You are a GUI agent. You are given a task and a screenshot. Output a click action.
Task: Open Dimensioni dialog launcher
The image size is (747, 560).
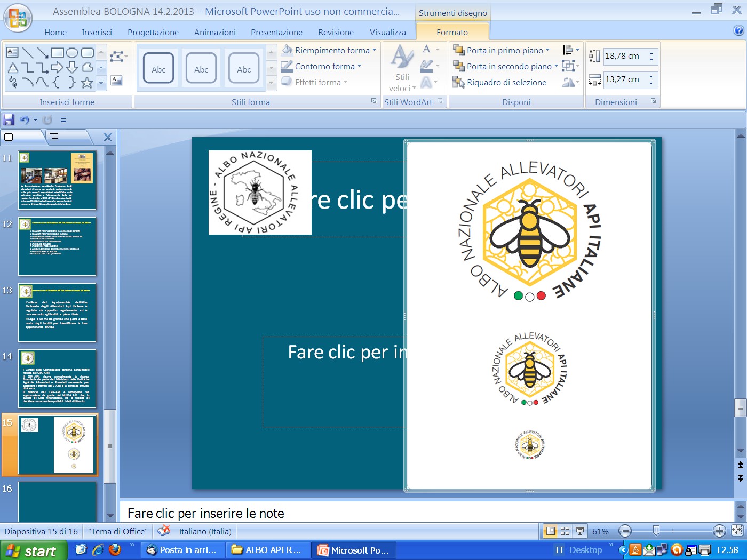653,101
